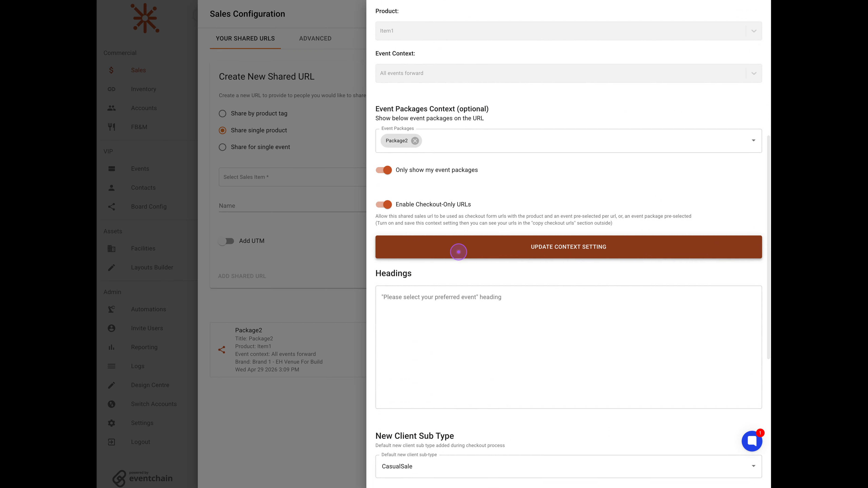This screenshot has width=868, height=488.
Task: Select the FB&M fork and knife icon
Action: click(112, 127)
